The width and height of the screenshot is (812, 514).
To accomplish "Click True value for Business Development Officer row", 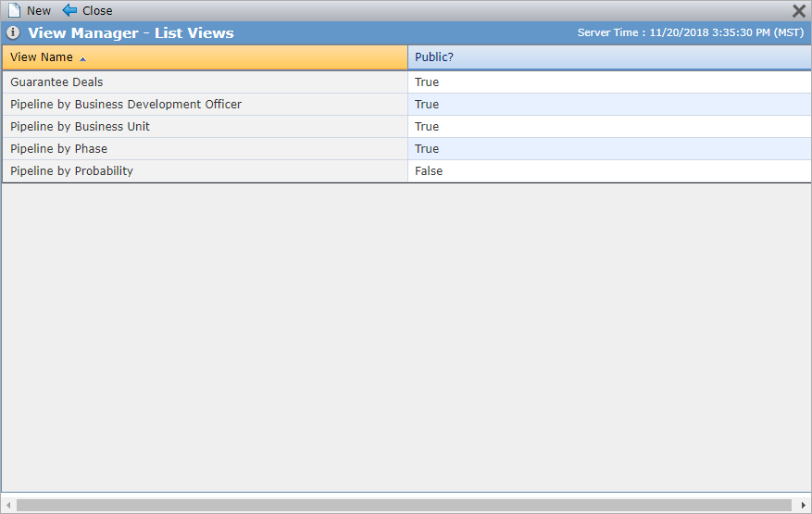I will (427, 104).
